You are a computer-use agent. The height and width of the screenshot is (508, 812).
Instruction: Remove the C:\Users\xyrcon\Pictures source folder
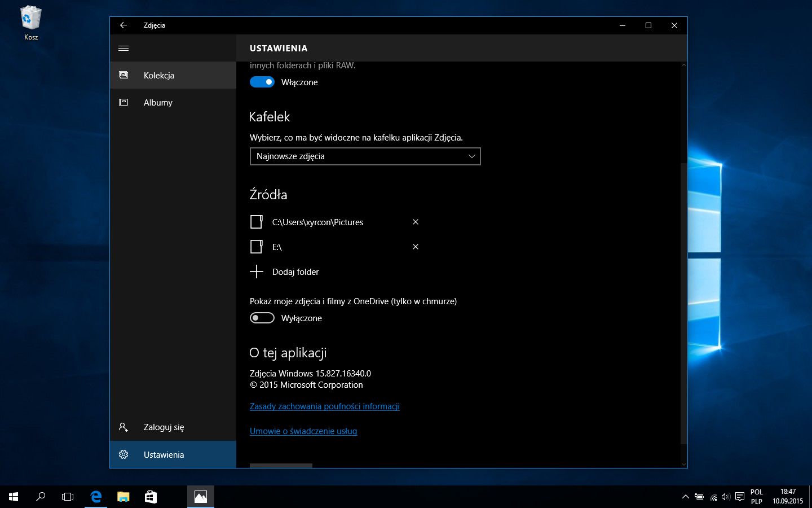(416, 222)
